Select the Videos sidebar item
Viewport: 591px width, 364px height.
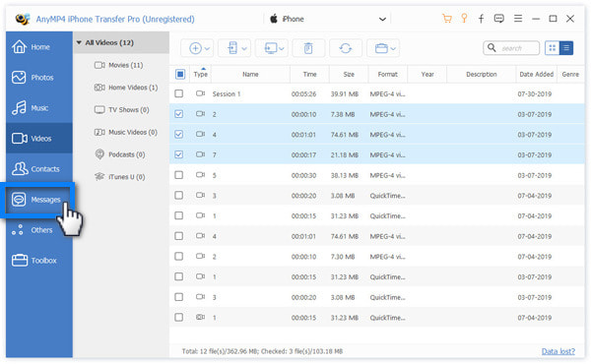click(x=39, y=138)
